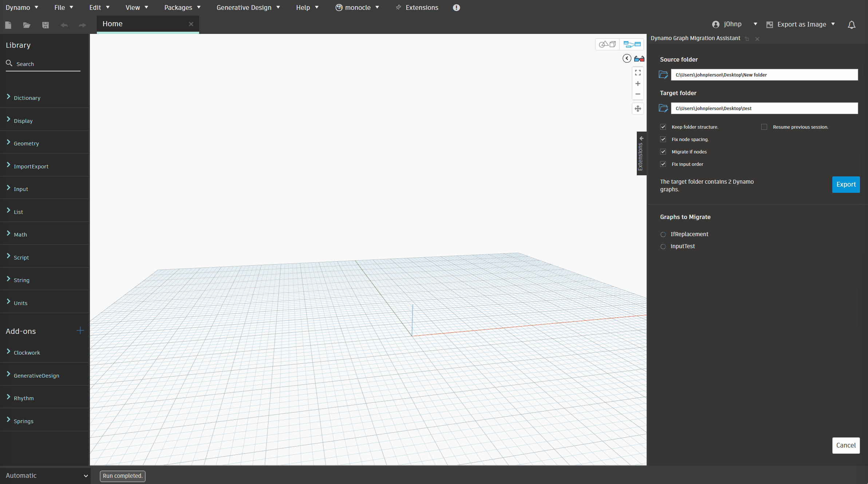This screenshot has height=484, width=868.
Task: Select the IfReplacement graph radio button
Action: (663, 234)
